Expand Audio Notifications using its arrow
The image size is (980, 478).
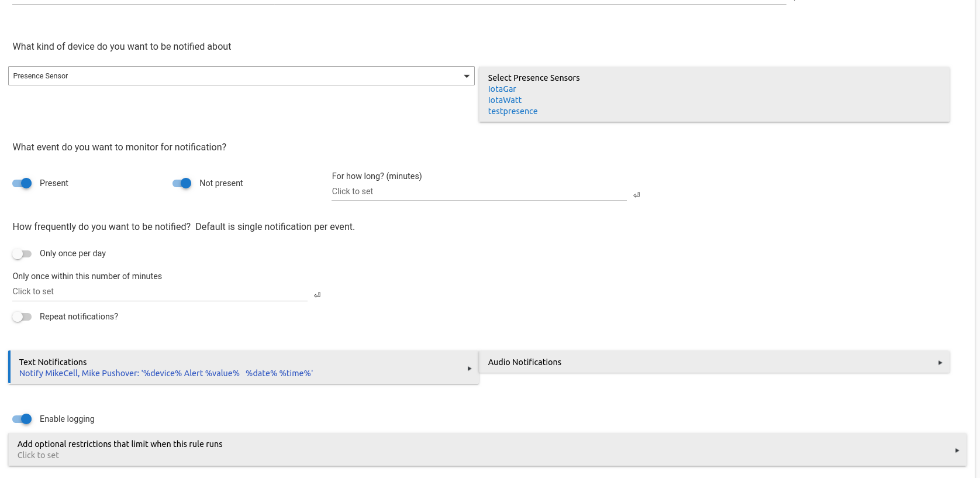click(x=940, y=363)
